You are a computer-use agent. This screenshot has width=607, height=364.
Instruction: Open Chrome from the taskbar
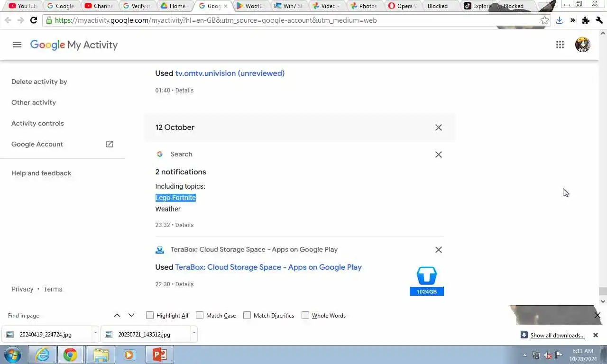70,355
